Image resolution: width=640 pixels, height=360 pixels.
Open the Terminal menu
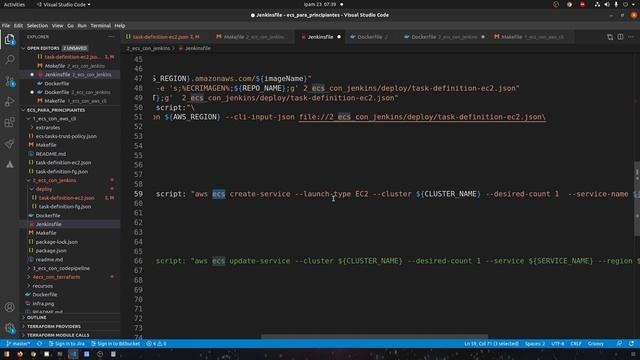pos(100,25)
